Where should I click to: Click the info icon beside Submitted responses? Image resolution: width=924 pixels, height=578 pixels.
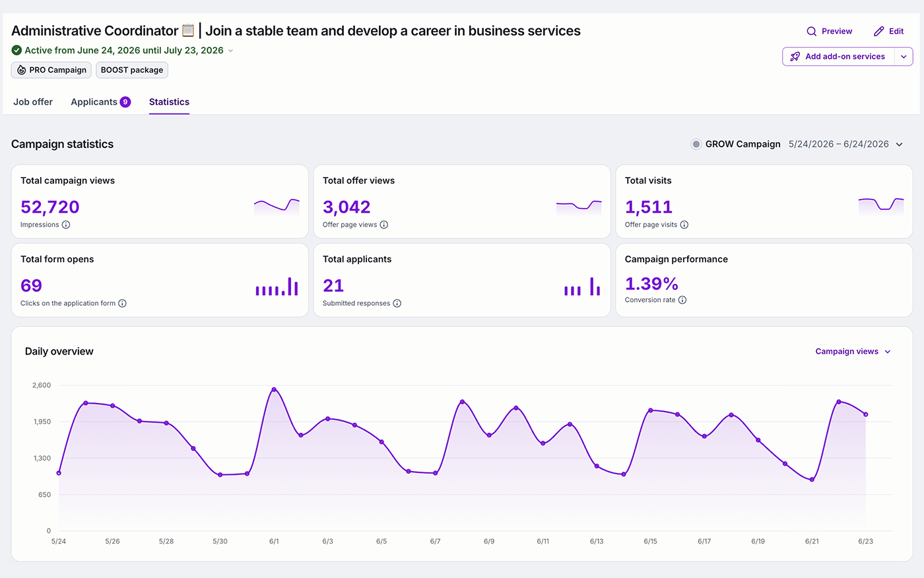pos(397,303)
